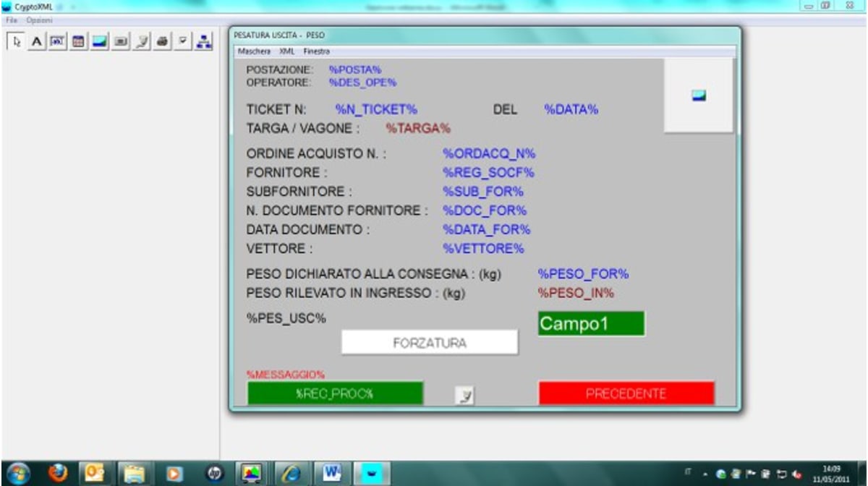Click the green Campo1 field
The width and height of the screenshot is (868, 486).
point(591,324)
